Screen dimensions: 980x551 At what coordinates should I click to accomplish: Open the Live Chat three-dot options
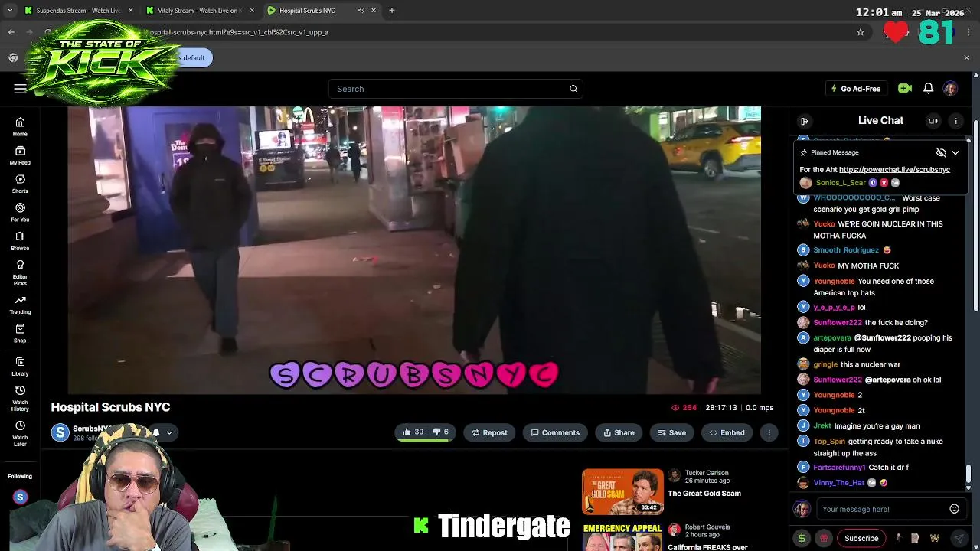[955, 121]
